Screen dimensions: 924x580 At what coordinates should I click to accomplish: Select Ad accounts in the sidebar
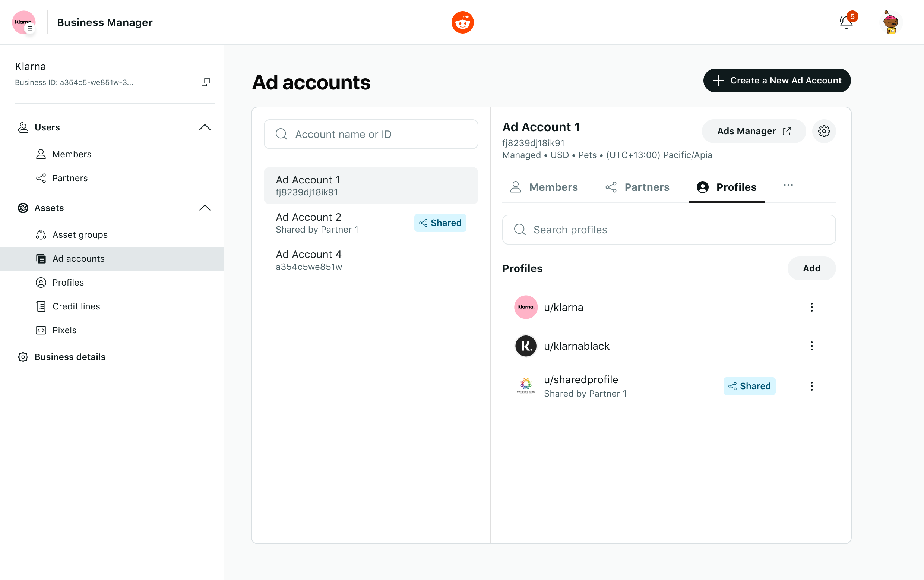coord(111,259)
